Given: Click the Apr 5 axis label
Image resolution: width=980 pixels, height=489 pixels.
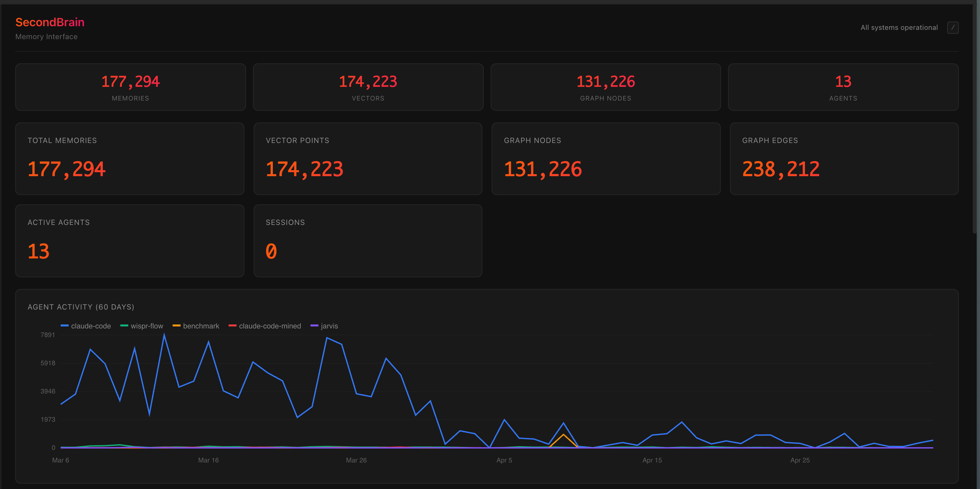Looking at the screenshot, I should click(504, 460).
